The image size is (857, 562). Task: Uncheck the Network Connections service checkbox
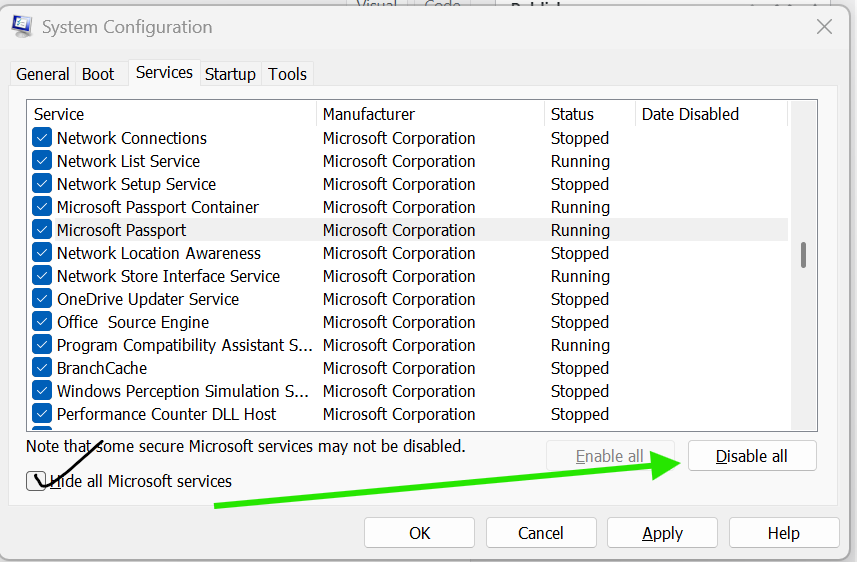pyautogui.click(x=42, y=138)
